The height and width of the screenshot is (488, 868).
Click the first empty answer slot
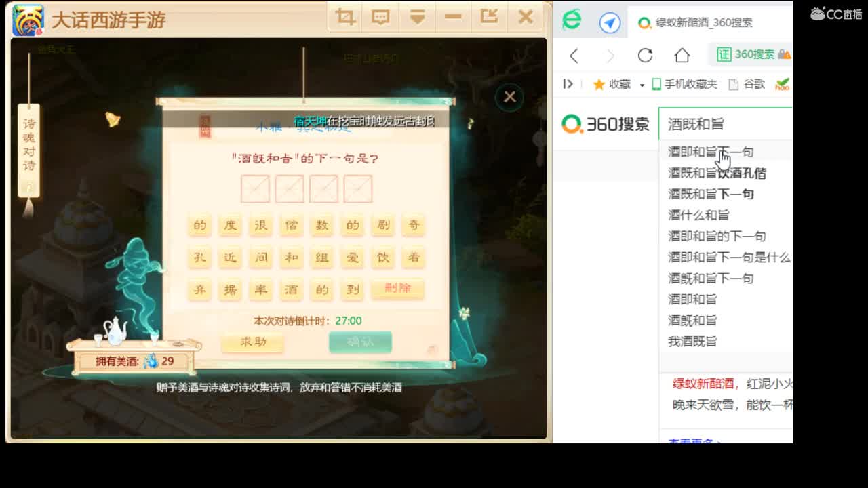(x=255, y=189)
